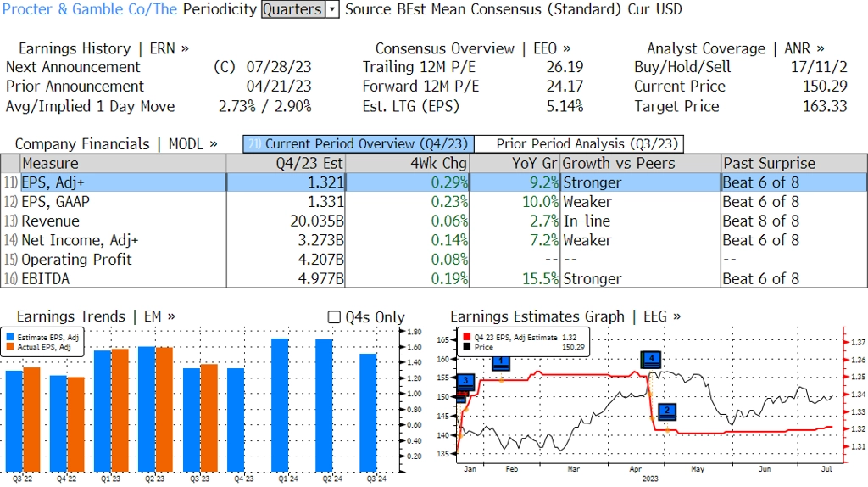Click blue Estimate EPS, Adj legend swatch
Screen dimensions: 868x487
coord(10,337)
